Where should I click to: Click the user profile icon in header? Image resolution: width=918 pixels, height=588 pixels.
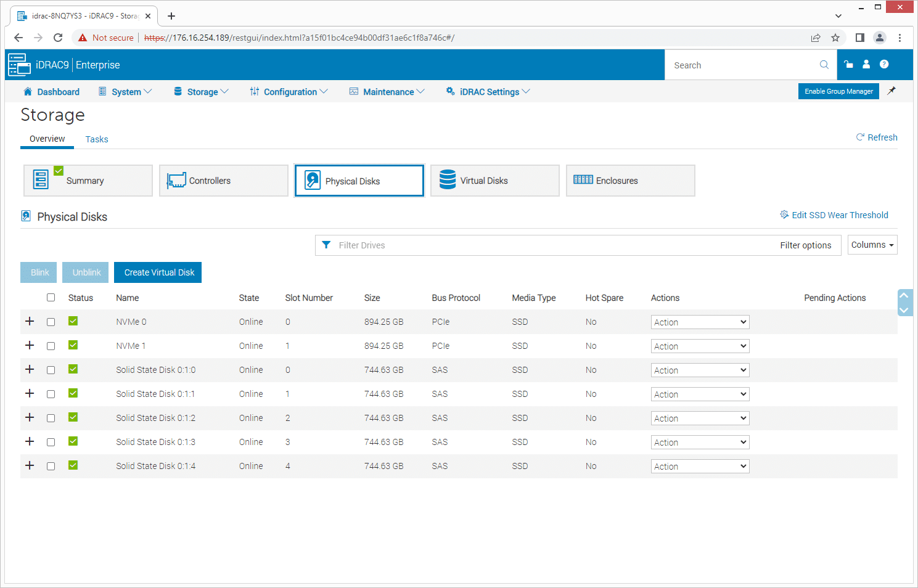pos(866,64)
